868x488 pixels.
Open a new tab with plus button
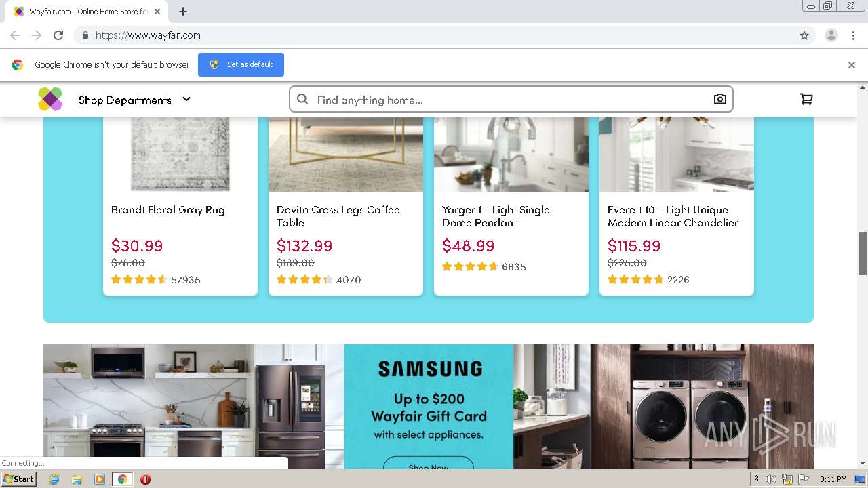click(183, 12)
